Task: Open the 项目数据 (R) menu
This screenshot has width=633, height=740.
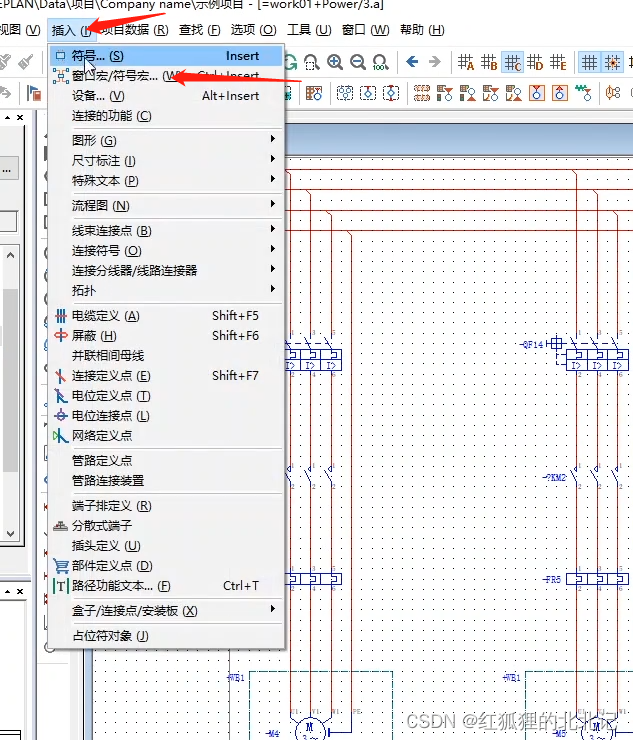Action: coord(135,30)
